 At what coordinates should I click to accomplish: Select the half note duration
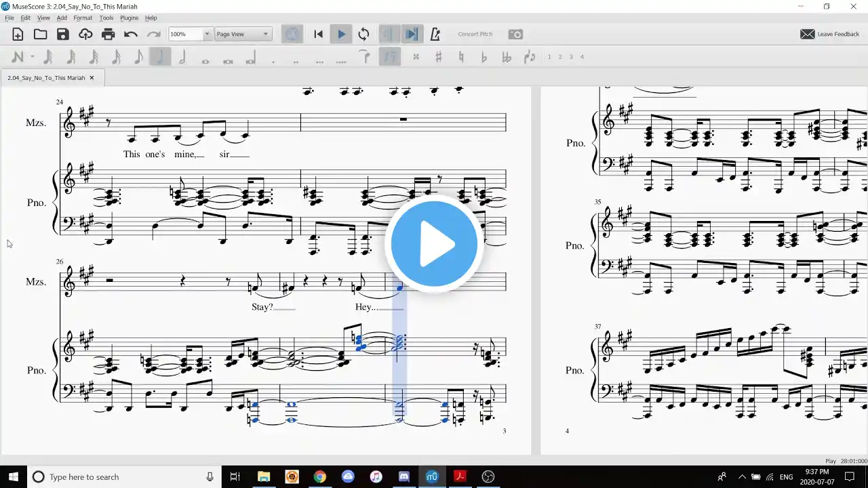(182, 57)
